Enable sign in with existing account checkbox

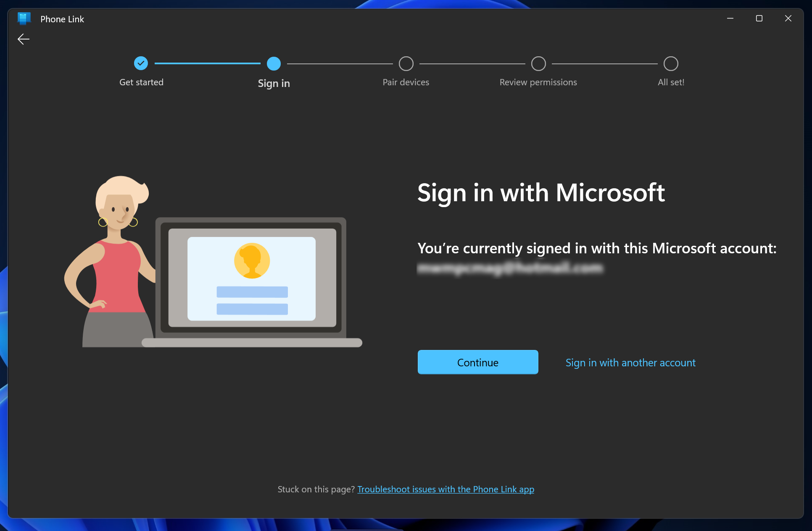click(478, 362)
